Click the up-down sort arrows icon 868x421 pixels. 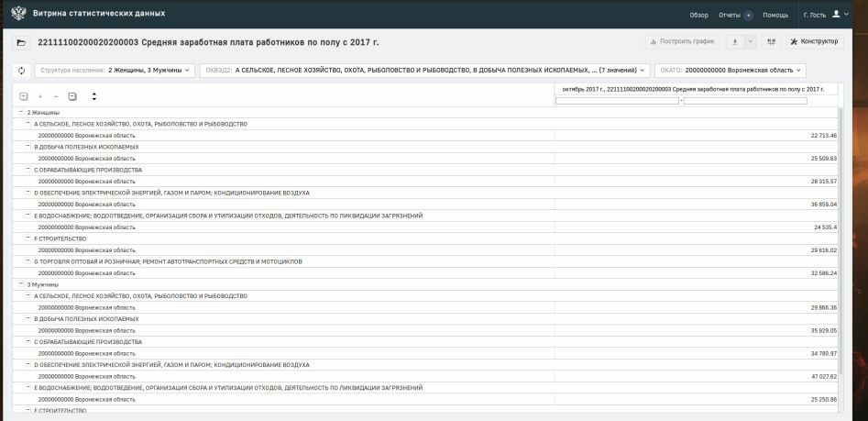click(x=94, y=96)
